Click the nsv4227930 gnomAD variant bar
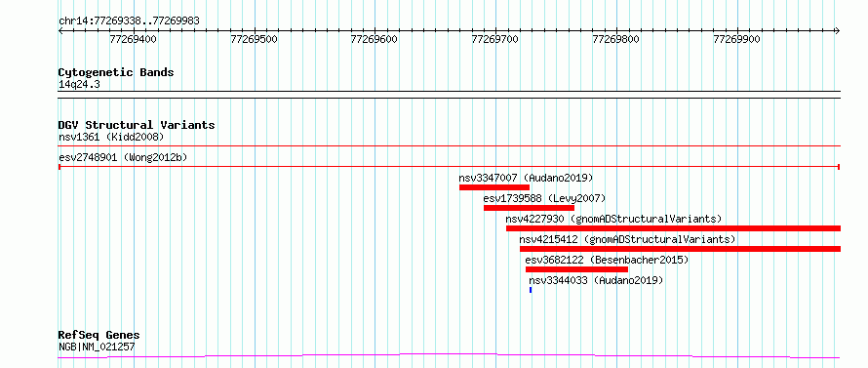Screen dimensions: 868x368 point(673,228)
